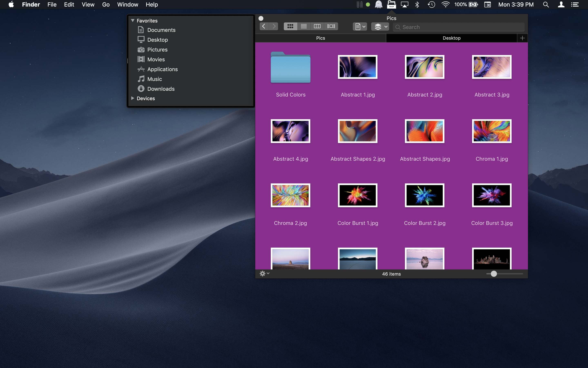
Task: Open the Window menu
Action: [x=128, y=4]
